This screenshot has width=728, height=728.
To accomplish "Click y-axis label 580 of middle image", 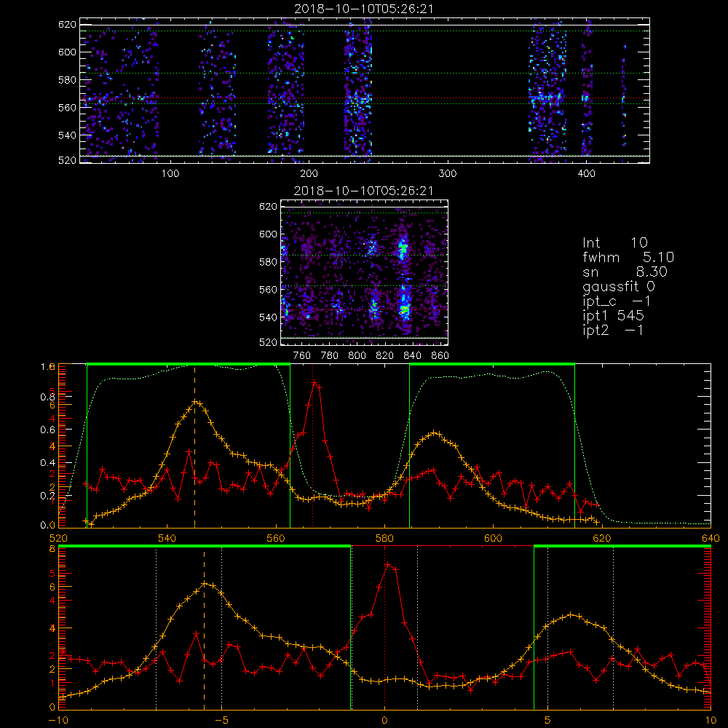I will (x=268, y=262).
